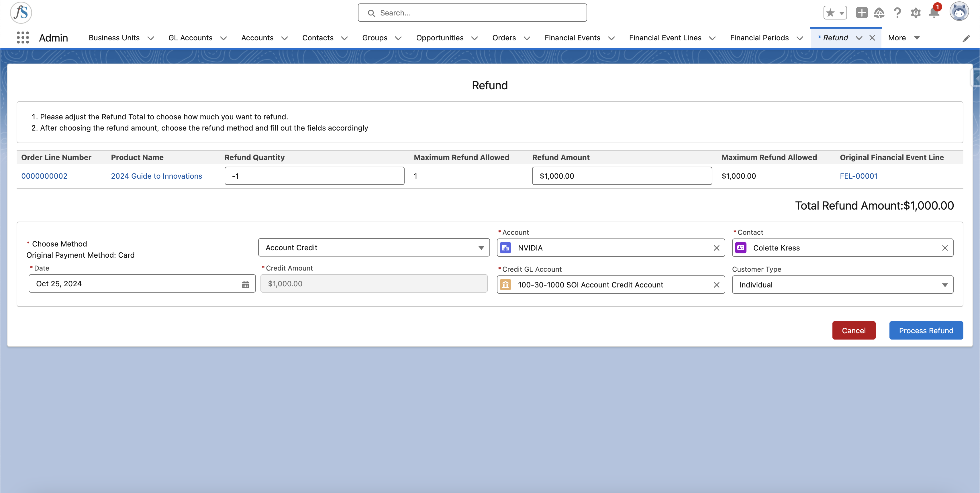980x493 pixels.
Task: Expand the Contacts tab menu
Action: pos(345,38)
